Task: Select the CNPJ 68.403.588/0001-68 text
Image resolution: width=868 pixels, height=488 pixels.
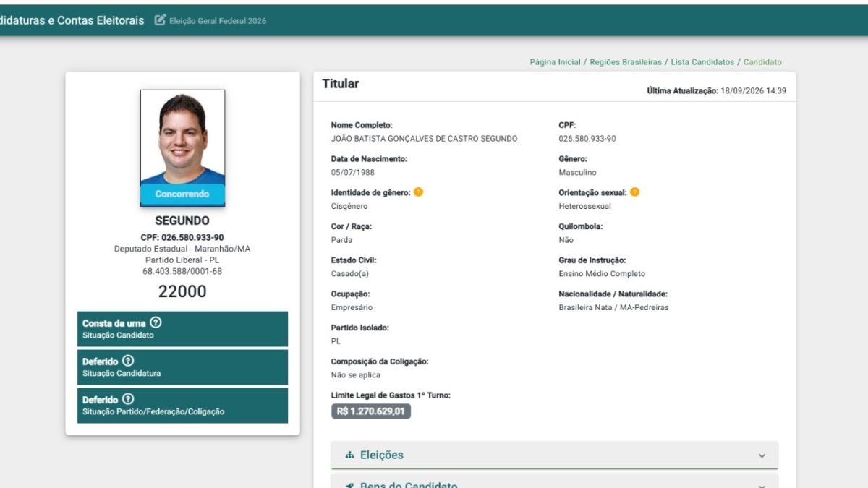Action: tap(182, 271)
